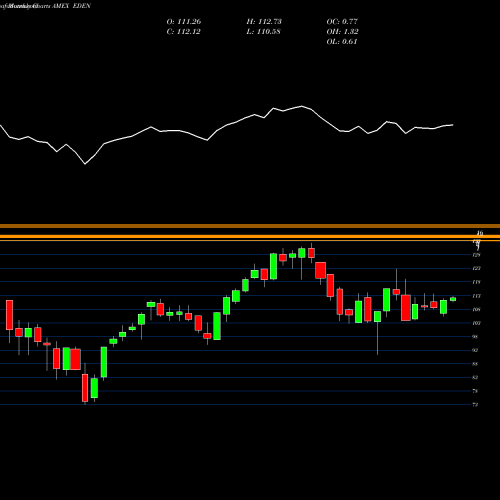Image resolution: width=500 pixels, height=500 pixels.
Task: Click the 98 price axis label
Action: point(475,337)
